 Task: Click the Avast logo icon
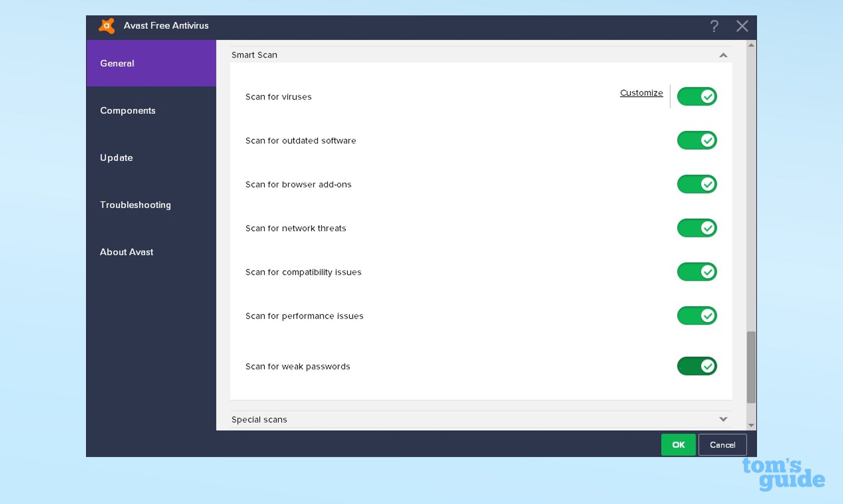pyautogui.click(x=107, y=26)
